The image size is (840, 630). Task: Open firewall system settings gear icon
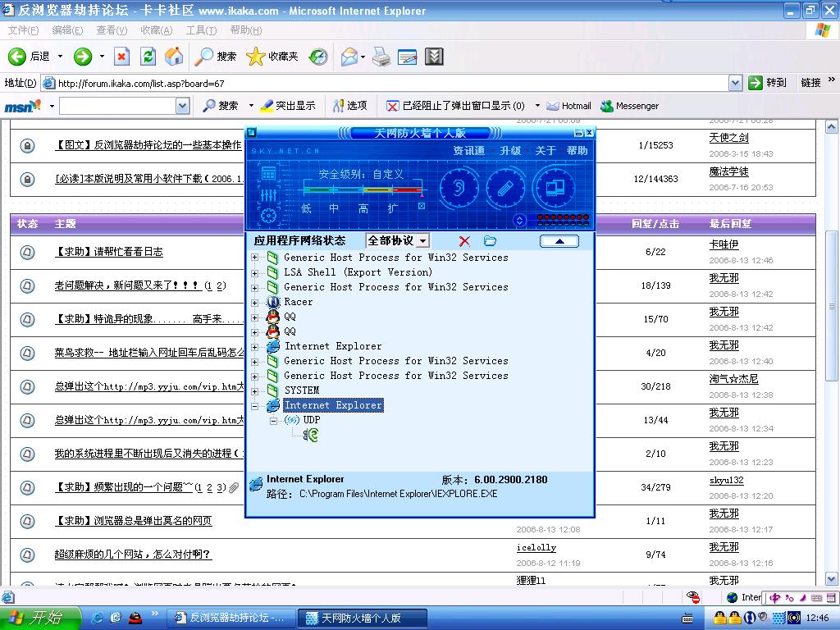[267, 216]
